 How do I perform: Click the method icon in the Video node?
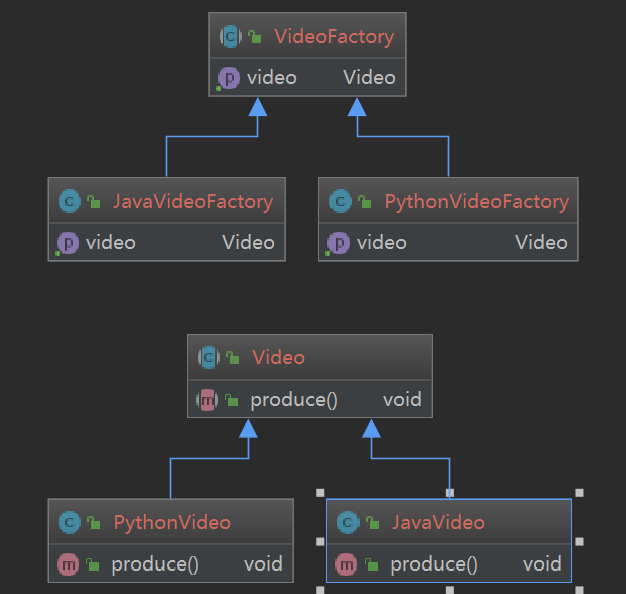[x=208, y=400]
